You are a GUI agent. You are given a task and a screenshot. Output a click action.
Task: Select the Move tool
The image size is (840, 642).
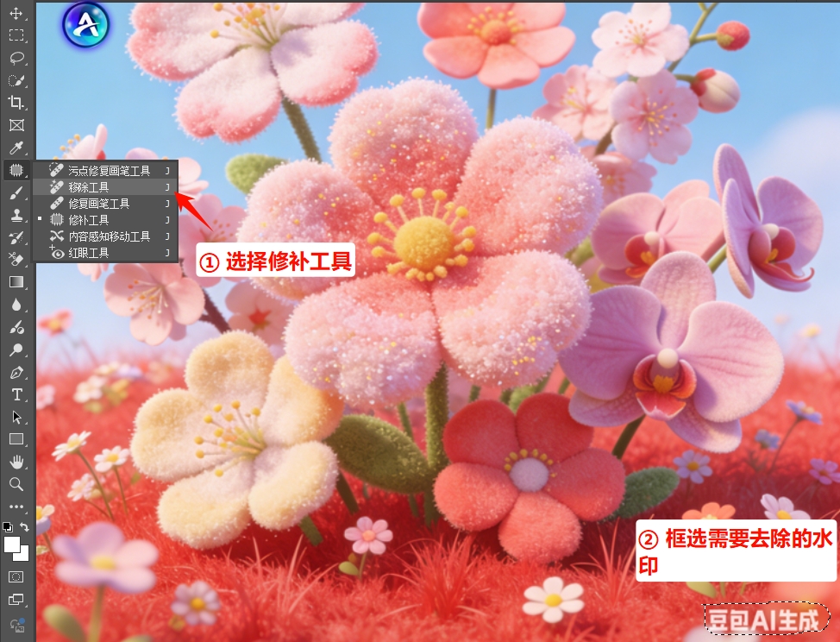pos(16,14)
